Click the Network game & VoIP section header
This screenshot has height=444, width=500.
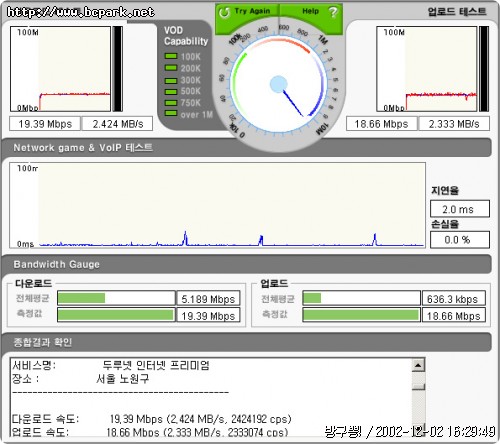(x=246, y=147)
